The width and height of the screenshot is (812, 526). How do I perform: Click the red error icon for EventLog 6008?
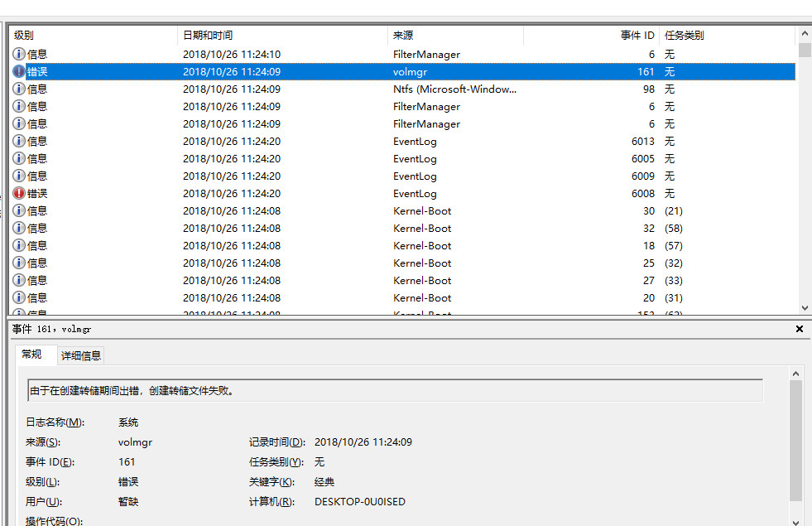point(19,194)
